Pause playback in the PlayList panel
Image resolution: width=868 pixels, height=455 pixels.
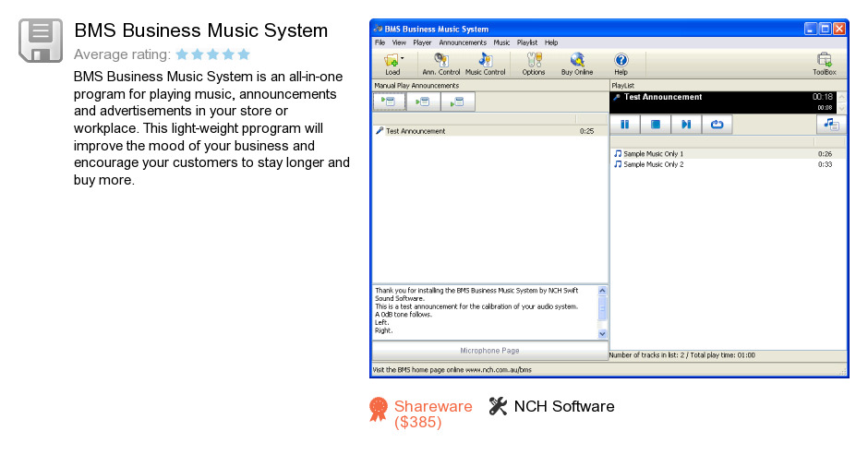(625, 125)
